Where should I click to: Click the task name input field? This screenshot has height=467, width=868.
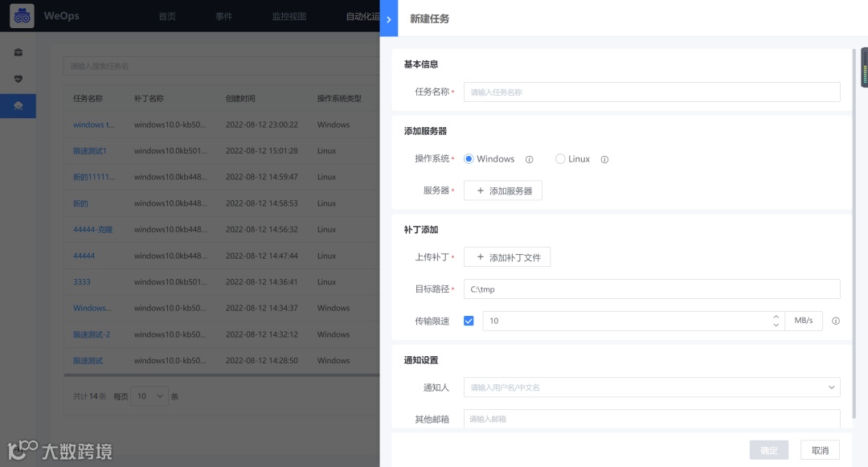[x=652, y=92]
